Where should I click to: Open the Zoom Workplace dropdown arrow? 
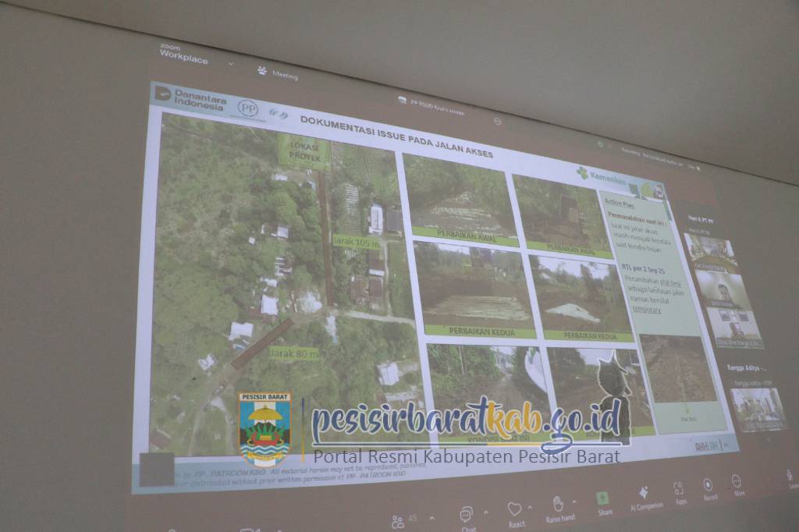point(231,62)
